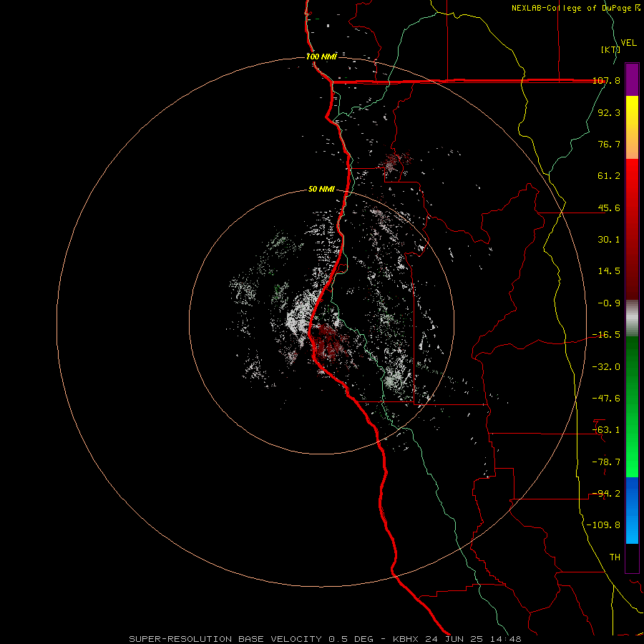Click the -32.0 velocity scale value
This screenshot has width=644, height=644.
[x=606, y=367]
